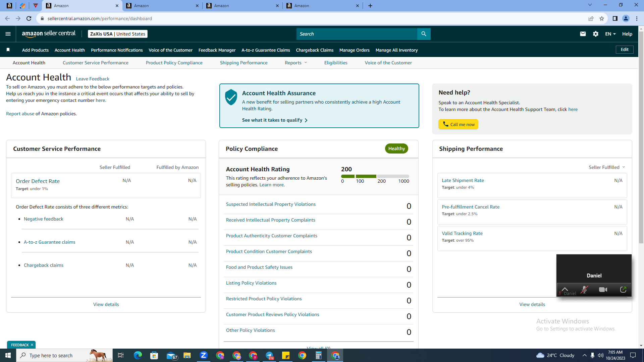Click the Account Health Assurance shield icon
Image resolution: width=644 pixels, height=362 pixels.
pyautogui.click(x=231, y=97)
